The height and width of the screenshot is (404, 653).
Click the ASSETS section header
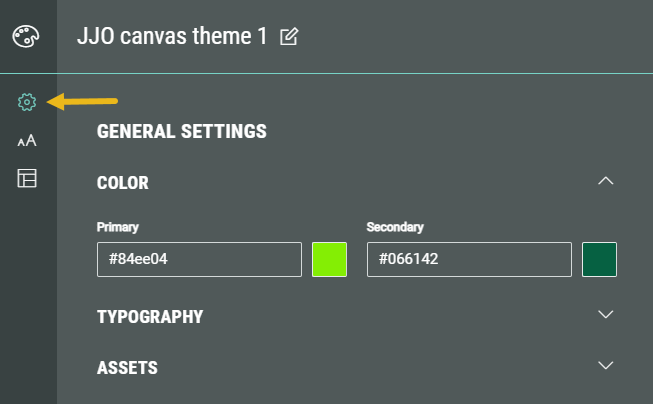[x=127, y=367]
